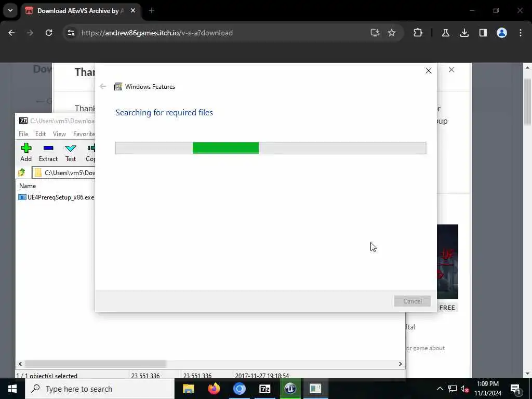The width and height of the screenshot is (532, 399).
Task: Open the Favorites menu in 7-Zip
Action: click(x=84, y=134)
